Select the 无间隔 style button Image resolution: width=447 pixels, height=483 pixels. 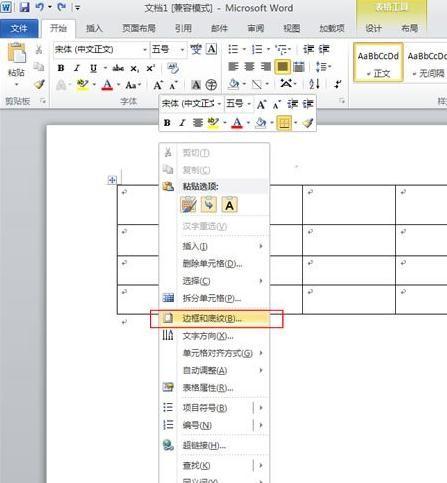(x=427, y=62)
